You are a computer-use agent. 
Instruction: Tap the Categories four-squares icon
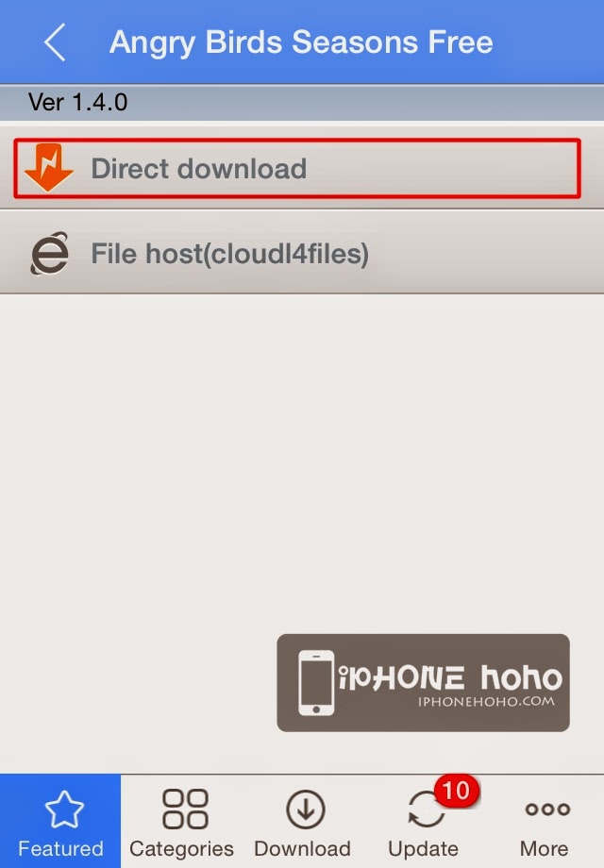185,809
